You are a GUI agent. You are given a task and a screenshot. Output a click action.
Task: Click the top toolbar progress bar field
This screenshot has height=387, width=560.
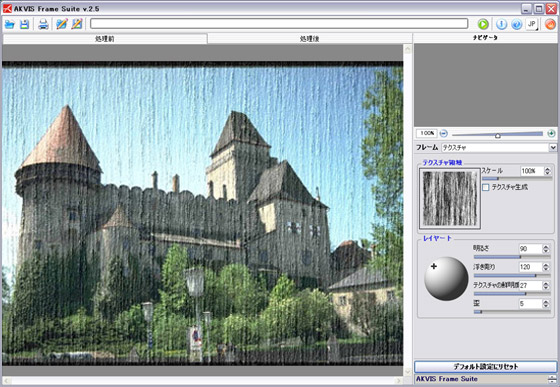[279, 24]
